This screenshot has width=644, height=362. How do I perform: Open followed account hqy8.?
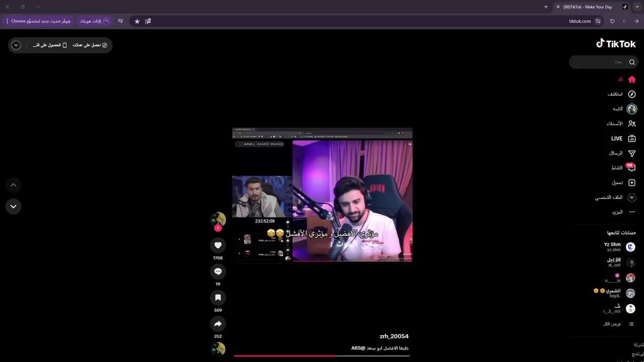click(614, 293)
